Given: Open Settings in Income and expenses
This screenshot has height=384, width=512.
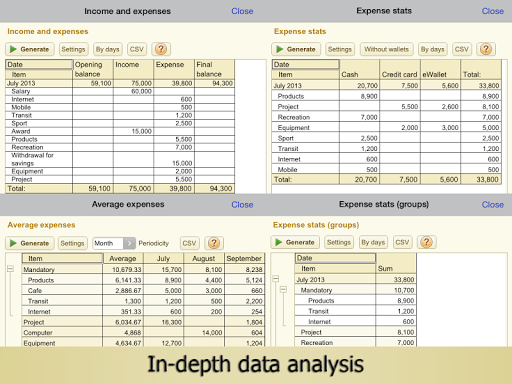Looking at the screenshot, I should pos(73,49).
